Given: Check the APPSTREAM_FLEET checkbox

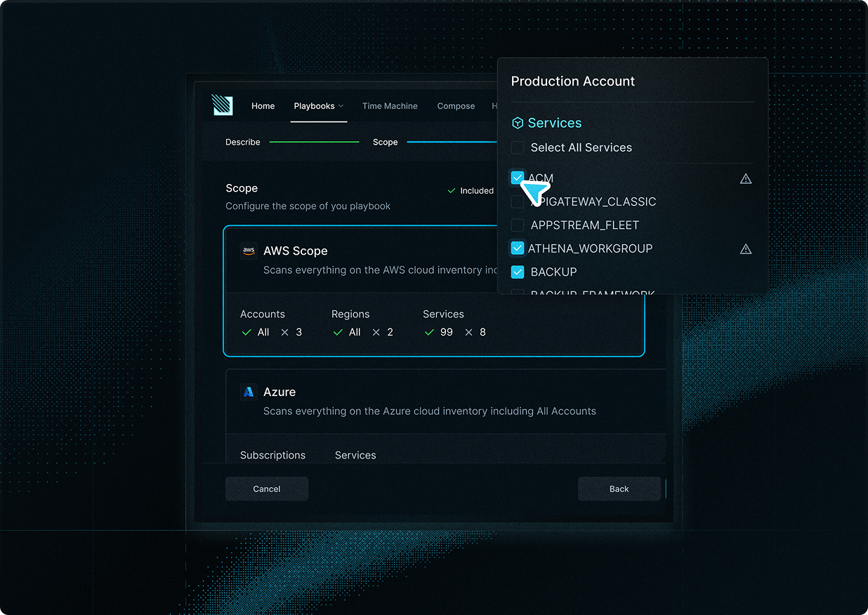Looking at the screenshot, I should [x=518, y=225].
